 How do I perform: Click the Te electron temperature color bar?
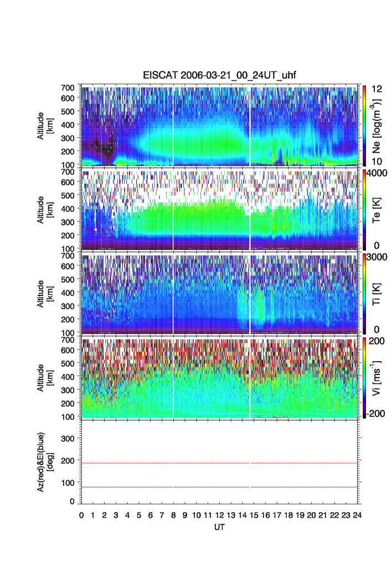pos(364,209)
